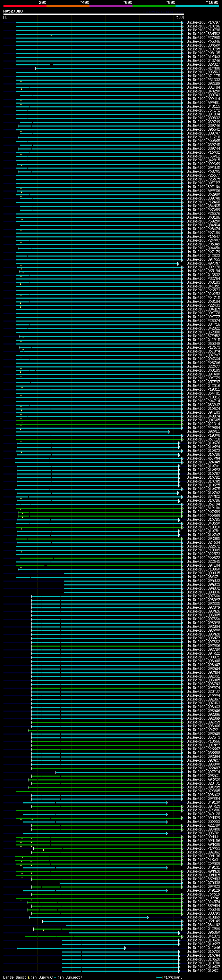Screen dimensions: 222x980
Task: Open hit UniRef100_Q306K0
Action: pos(203,45)
